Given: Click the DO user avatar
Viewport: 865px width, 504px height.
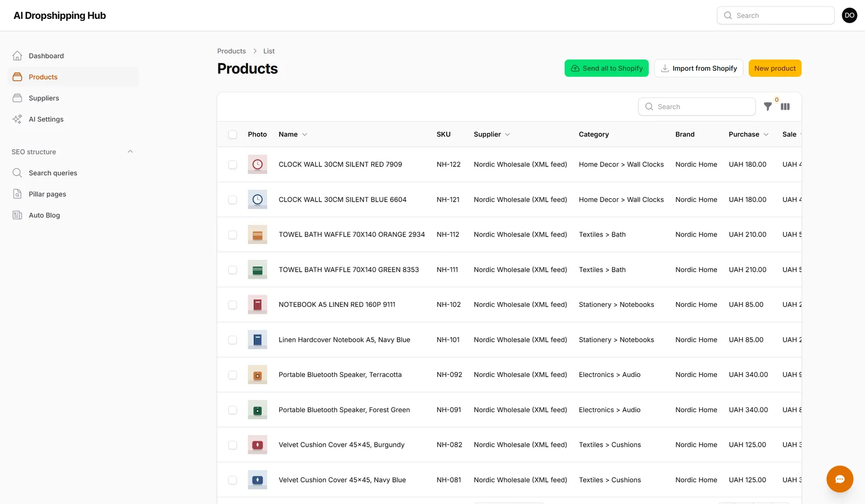Looking at the screenshot, I should (x=849, y=15).
